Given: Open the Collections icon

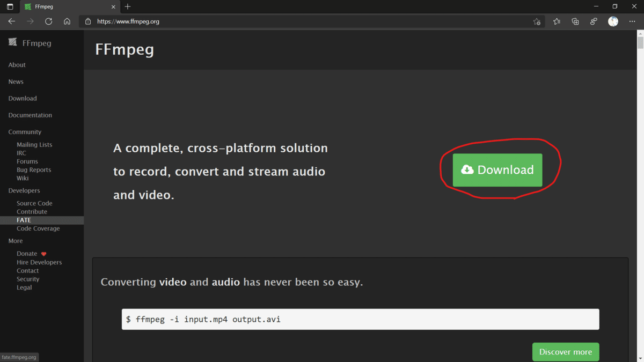Looking at the screenshot, I should coord(575,21).
